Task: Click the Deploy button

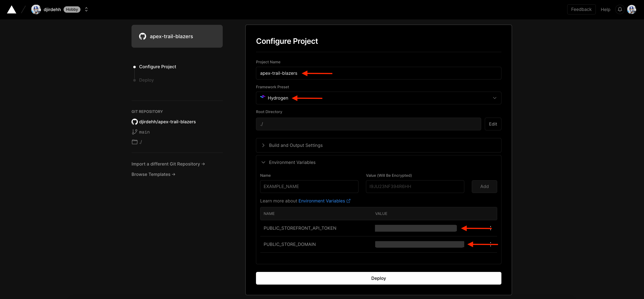Action: pyautogui.click(x=379, y=278)
